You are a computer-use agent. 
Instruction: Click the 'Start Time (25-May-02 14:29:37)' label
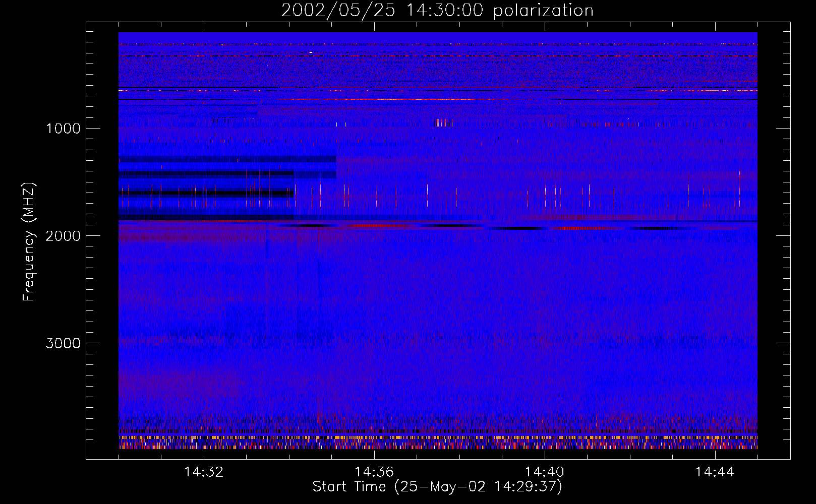tap(437, 487)
